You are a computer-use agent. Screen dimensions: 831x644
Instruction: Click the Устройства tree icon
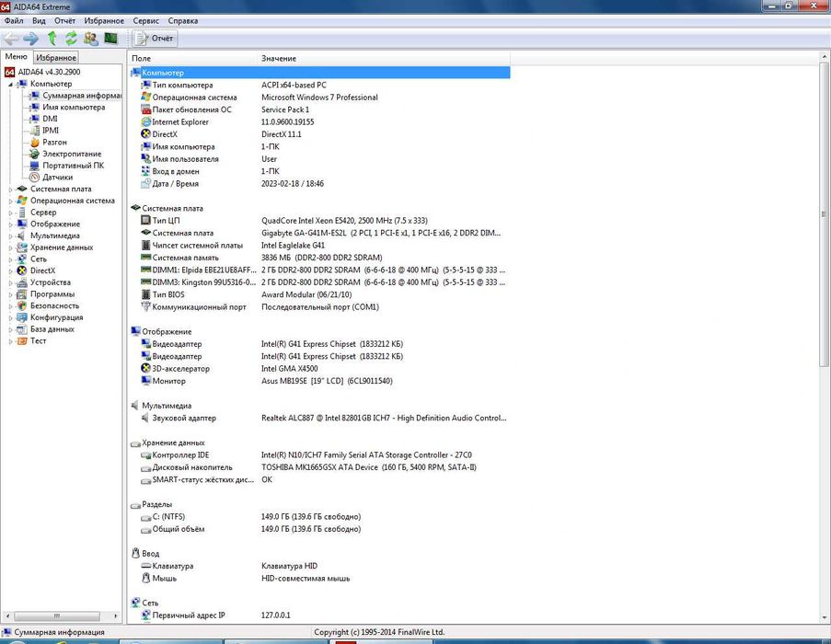[22, 282]
